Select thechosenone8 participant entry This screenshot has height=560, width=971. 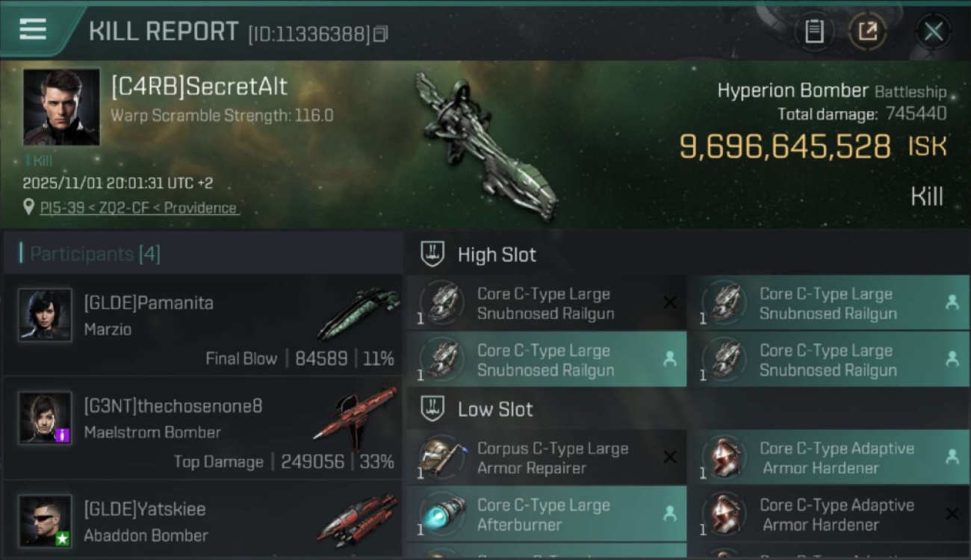[203, 429]
